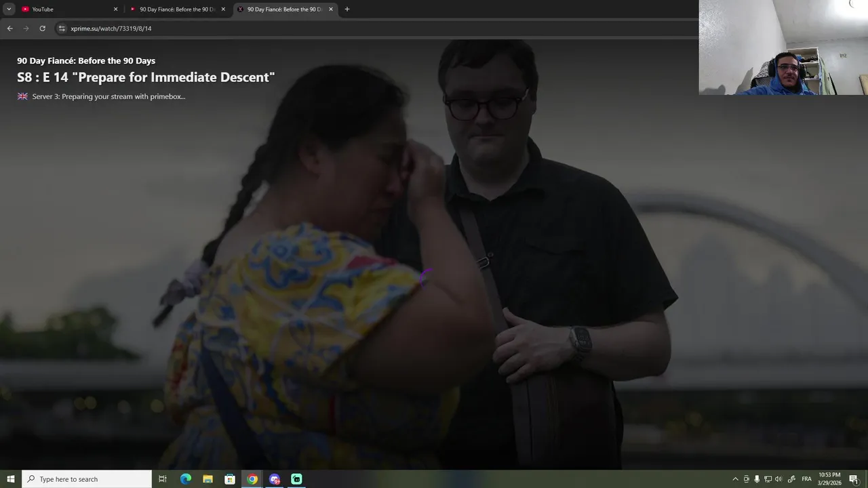Select the active xprime 90 Day Fiancé tab
The height and width of the screenshot is (488, 868).
(285, 9)
